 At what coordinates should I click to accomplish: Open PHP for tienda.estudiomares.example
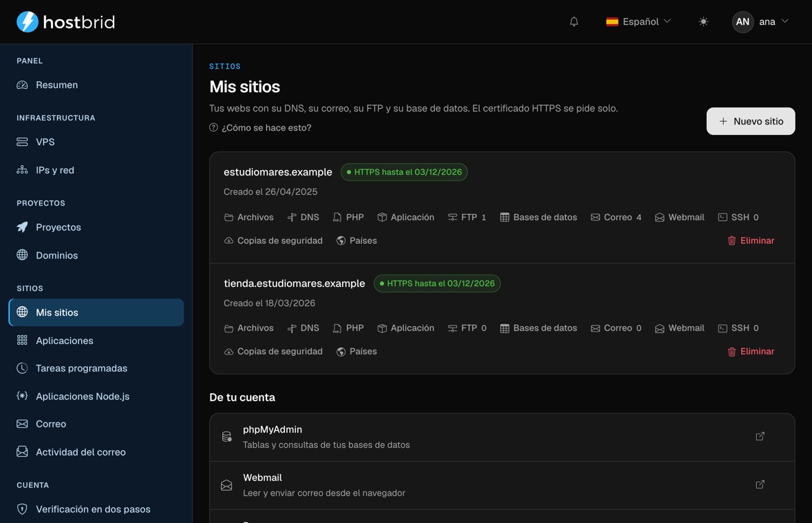(x=348, y=328)
